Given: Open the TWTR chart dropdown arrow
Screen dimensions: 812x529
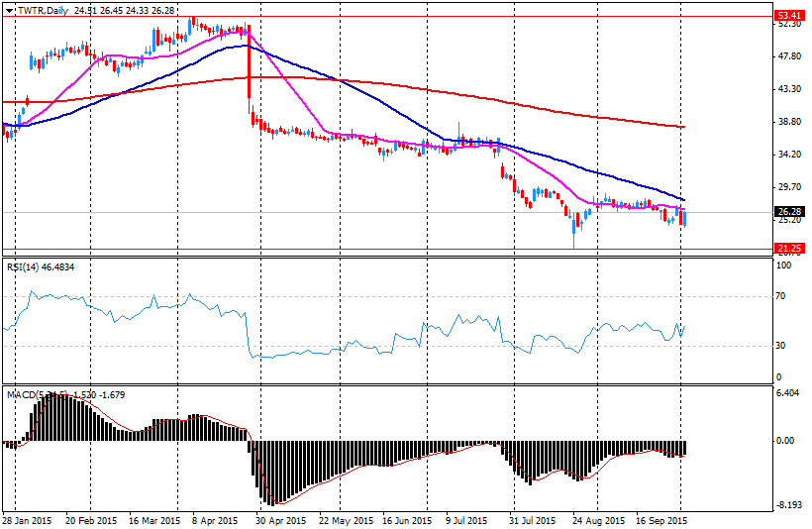Looking at the screenshot, I should 9,10.
